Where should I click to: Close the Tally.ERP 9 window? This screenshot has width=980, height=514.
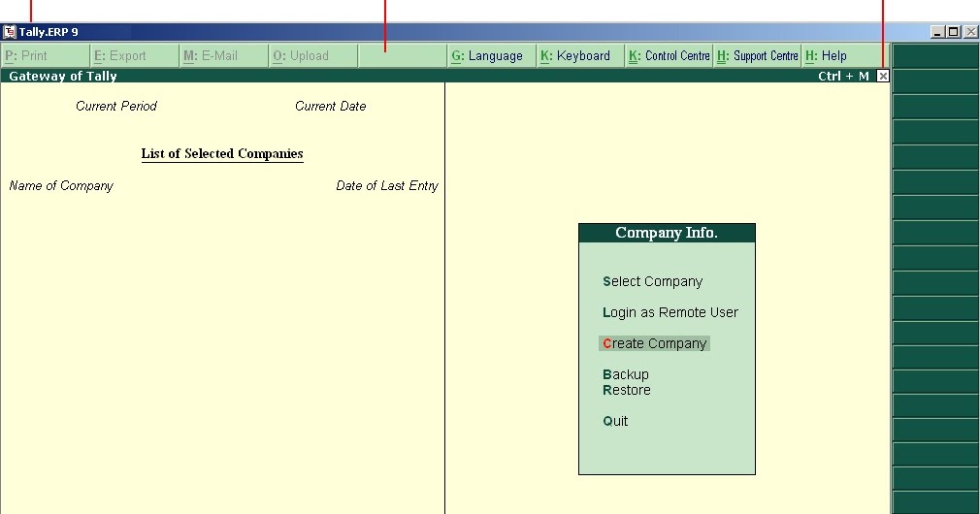[x=970, y=32]
